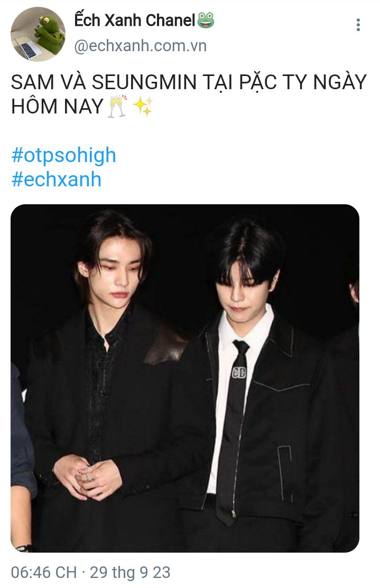Click the champagne glasses emoji
The width and height of the screenshot is (380, 588).
pyautogui.click(x=117, y=106)
